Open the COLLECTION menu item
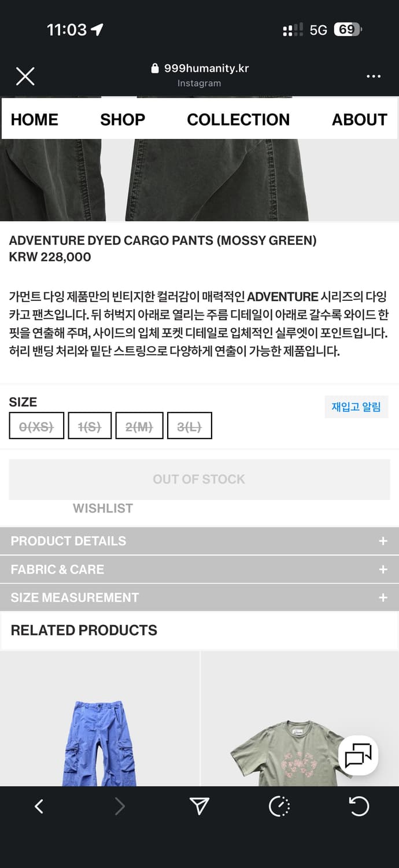399x868 pixels. (x=238, y=120)
